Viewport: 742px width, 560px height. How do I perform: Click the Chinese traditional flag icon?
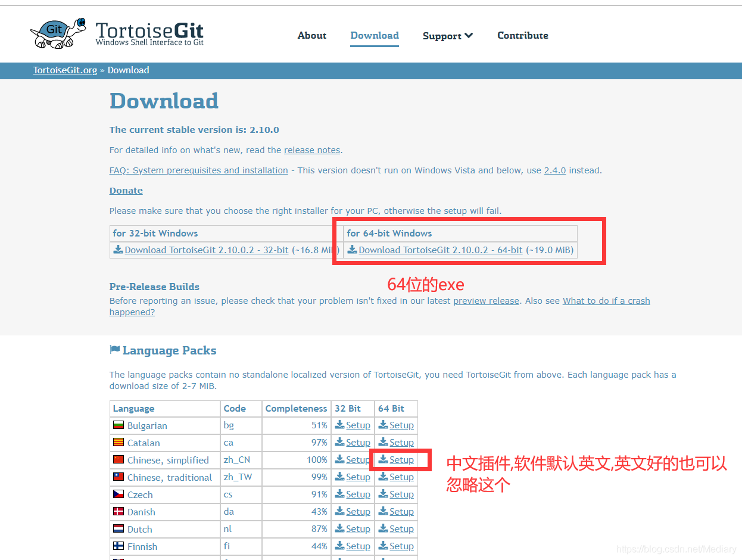click(x=119, y=477)
